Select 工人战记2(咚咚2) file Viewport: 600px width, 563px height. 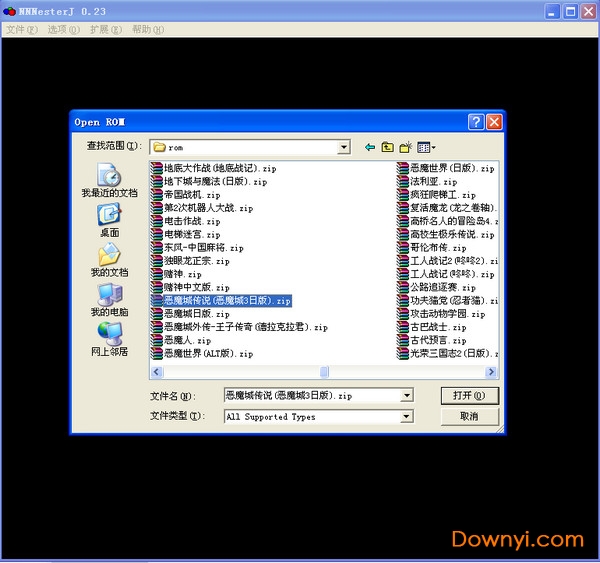(x=447, y=261)
